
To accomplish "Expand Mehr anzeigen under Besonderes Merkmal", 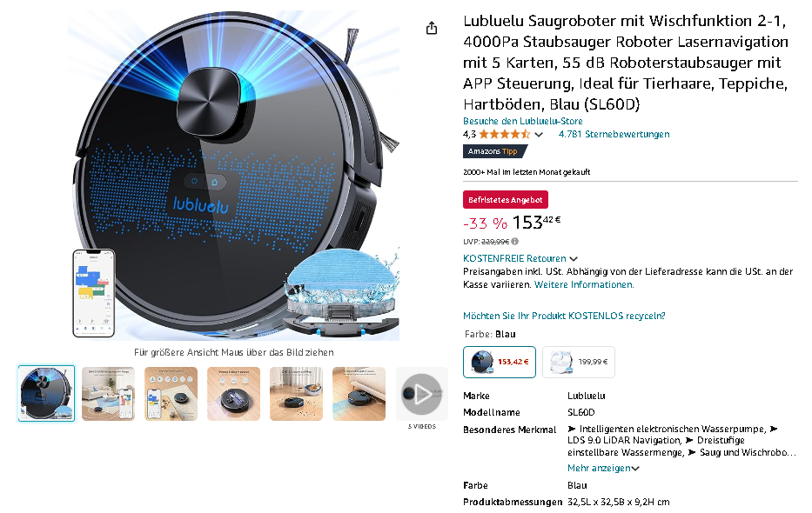I will click(603, 468).
